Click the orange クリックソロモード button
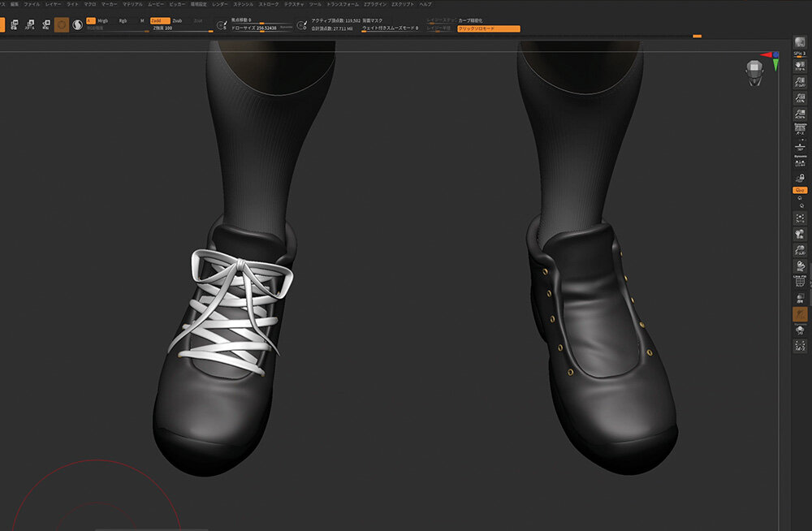 [x=488, y=28]
